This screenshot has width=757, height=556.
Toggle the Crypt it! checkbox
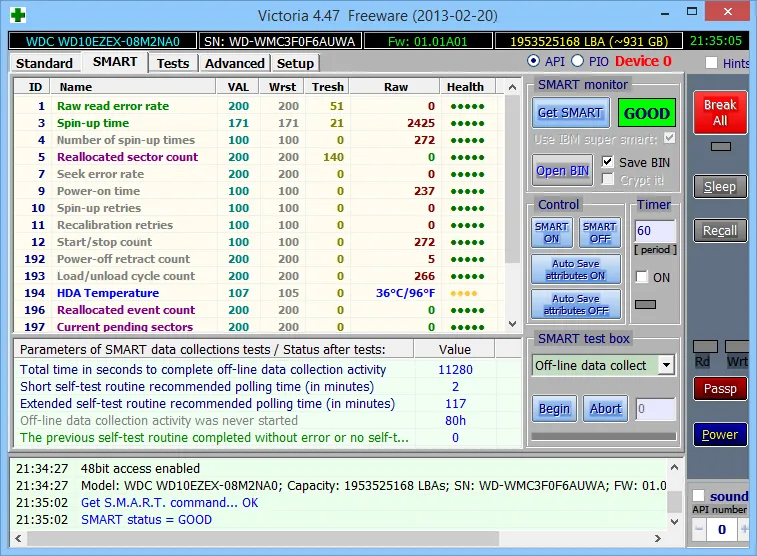pyautogui.click(x=607, y=180)
